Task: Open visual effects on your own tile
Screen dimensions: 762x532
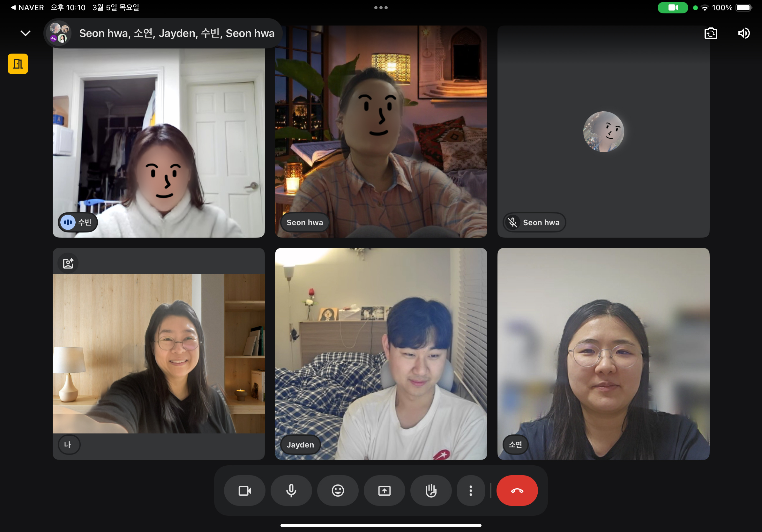Action: (68, 263)
